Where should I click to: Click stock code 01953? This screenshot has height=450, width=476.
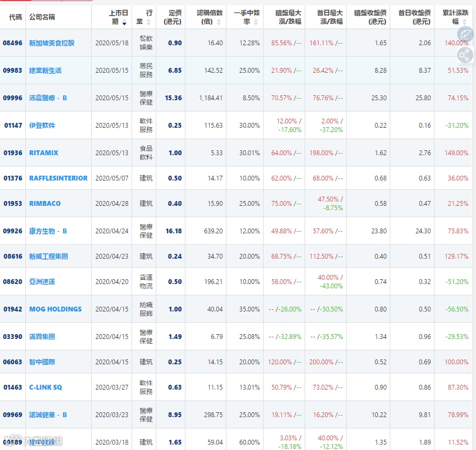click(x=13, y=204)
